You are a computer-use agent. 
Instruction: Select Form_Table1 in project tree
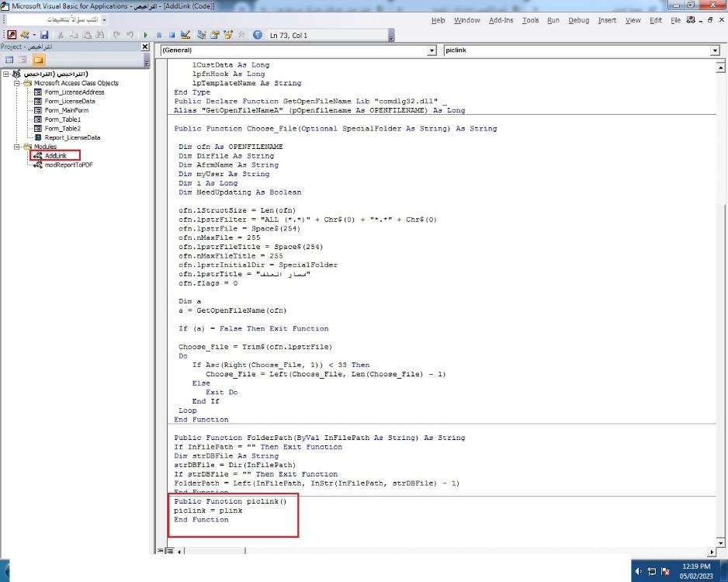[62, 120]
